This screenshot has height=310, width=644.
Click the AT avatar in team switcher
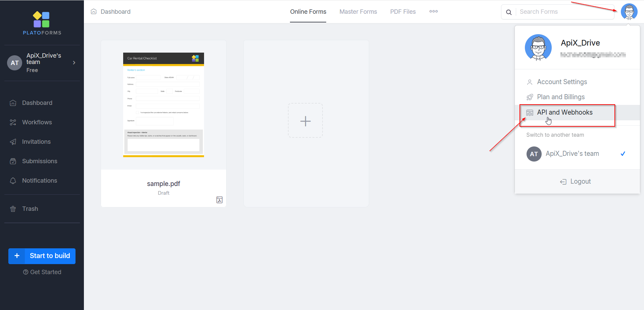pyautogui.click(x=534, y=154)
